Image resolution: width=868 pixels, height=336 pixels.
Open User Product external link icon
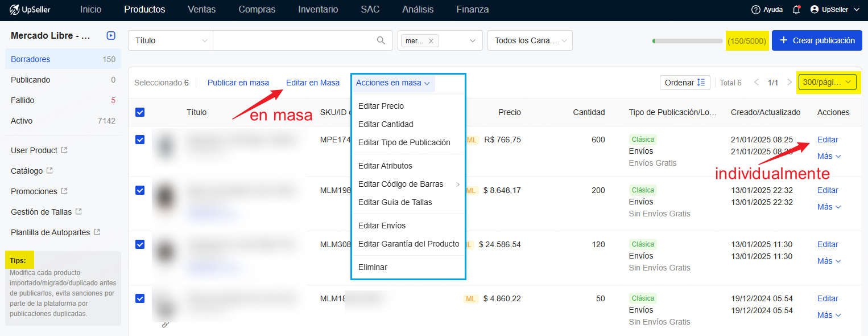pyautogui.click(x=64, y=150)
